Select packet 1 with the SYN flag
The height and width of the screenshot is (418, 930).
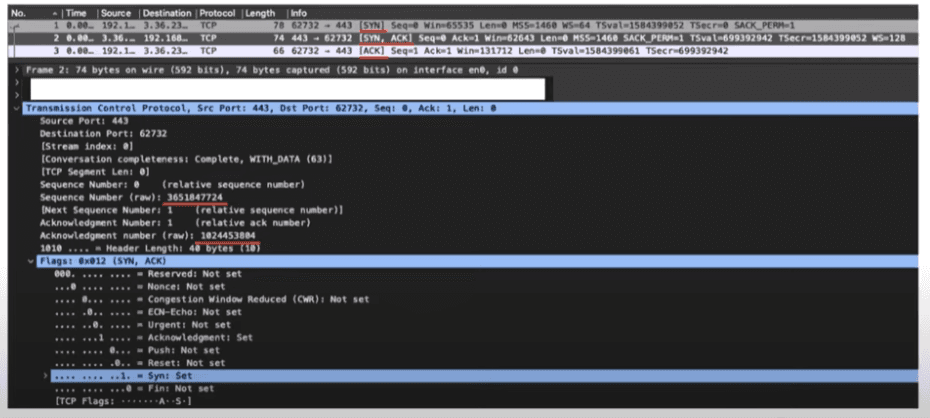(x=463, y=25)
